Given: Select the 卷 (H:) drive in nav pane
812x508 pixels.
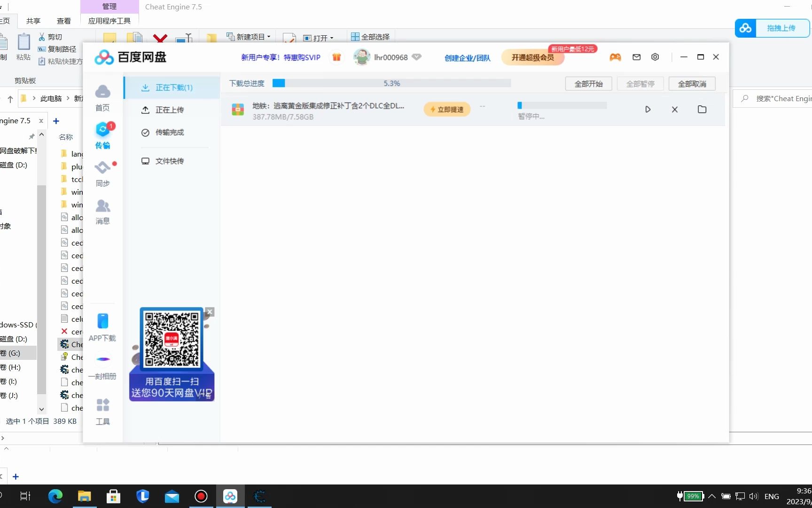Looking at the screenshot, I should click(x=17, y=367).
